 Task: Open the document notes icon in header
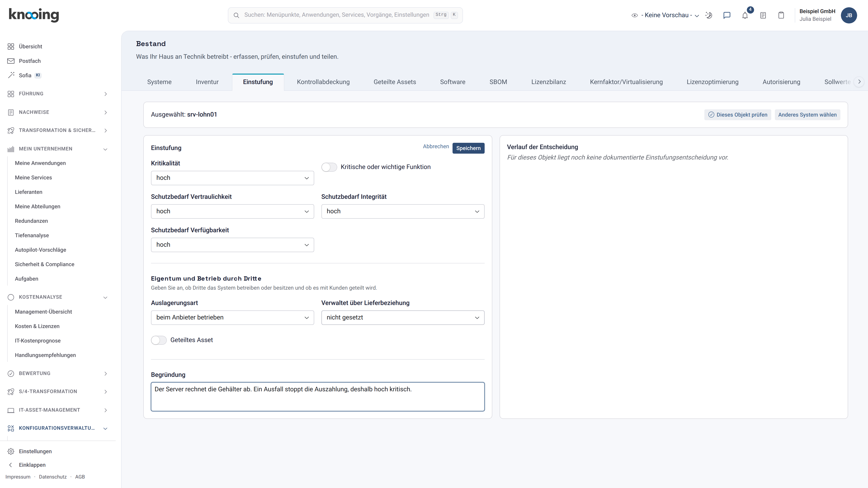(x=763, y=15)
